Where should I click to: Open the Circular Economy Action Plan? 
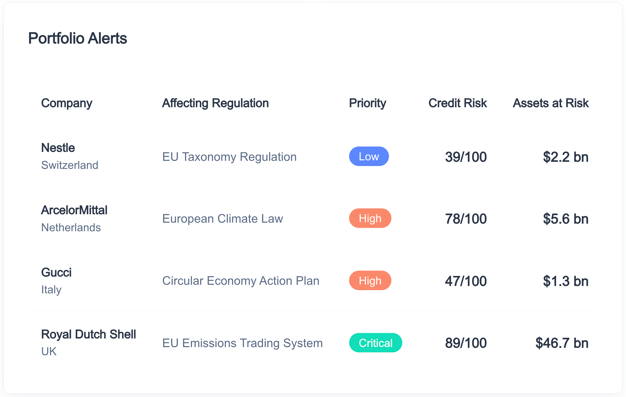click(x=241, y=281)
